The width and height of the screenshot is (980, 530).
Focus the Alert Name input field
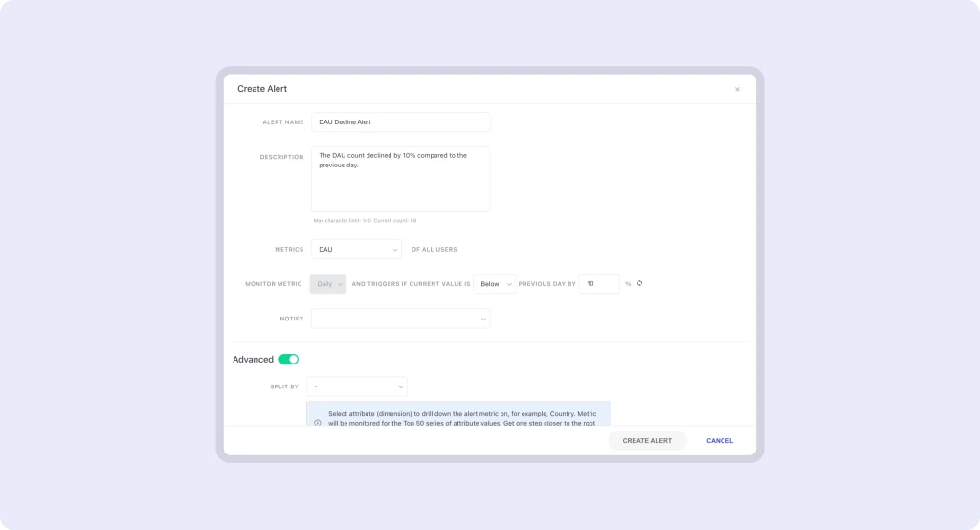pos(400,122)
